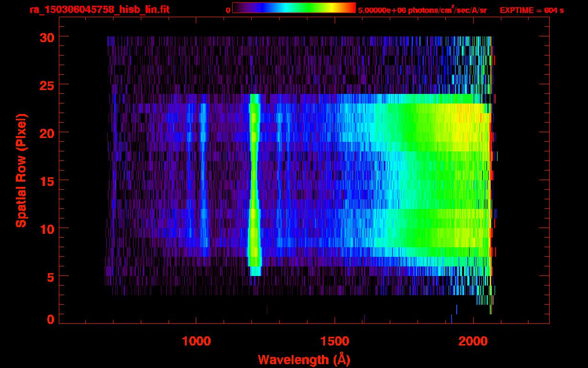588x368 pixels.
Task: Click the filename ra_150306045758_hisb_lin.fit title
Action: tap(99, 10)
